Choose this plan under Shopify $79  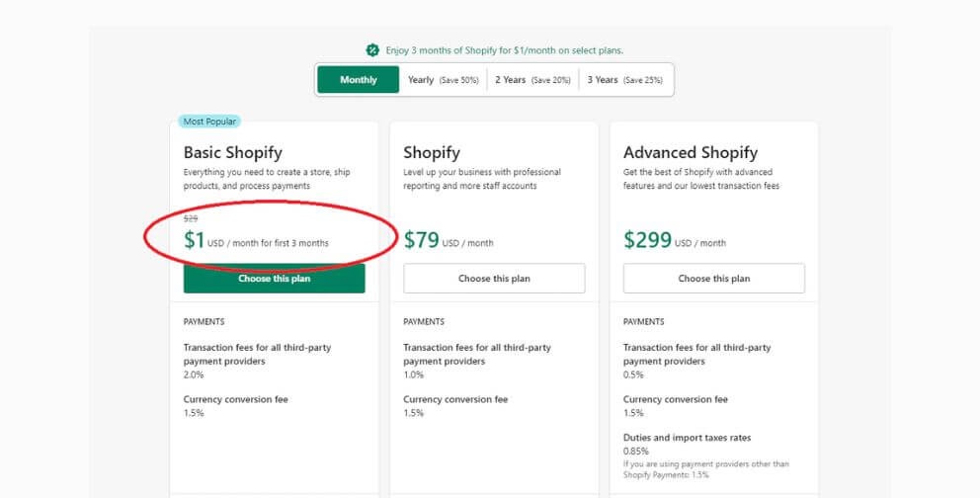[x=494, y=279]
